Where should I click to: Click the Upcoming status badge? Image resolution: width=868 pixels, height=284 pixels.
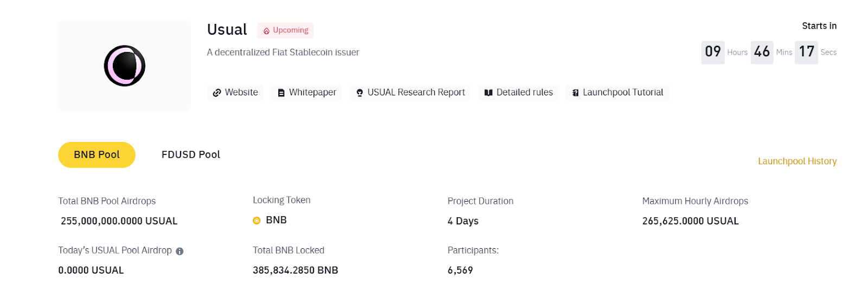point(285,30)
